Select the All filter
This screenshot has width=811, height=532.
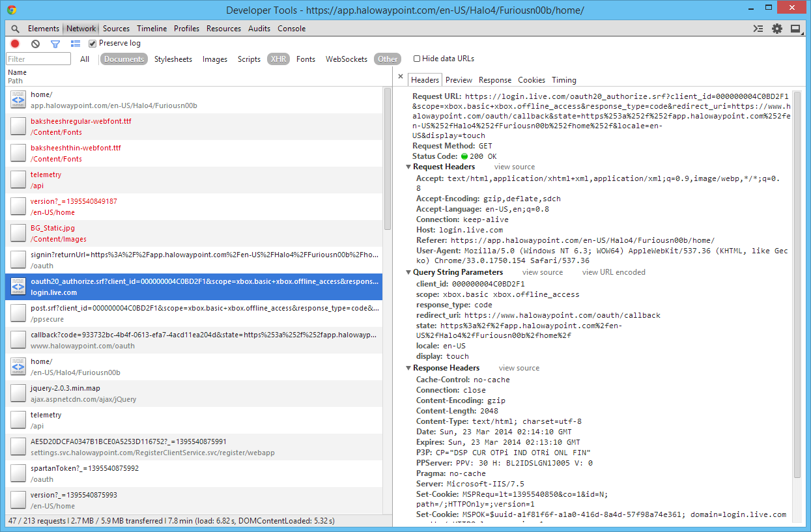pos(85,59)
